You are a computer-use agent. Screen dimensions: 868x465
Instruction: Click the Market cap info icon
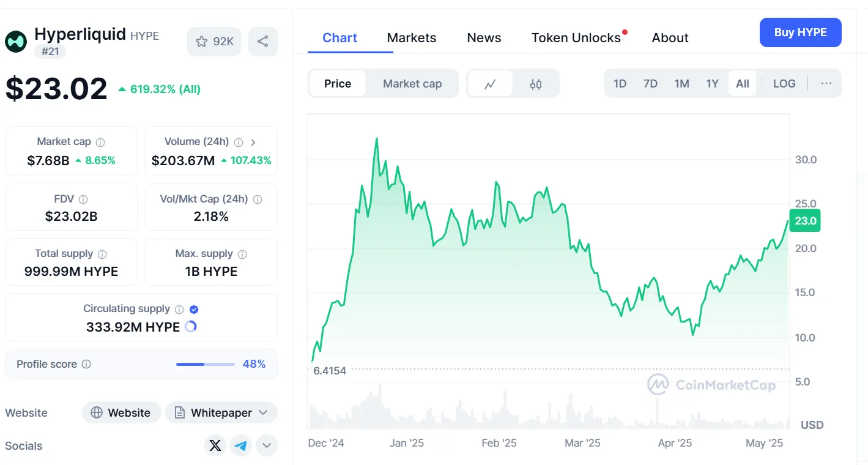coord(100,142)
